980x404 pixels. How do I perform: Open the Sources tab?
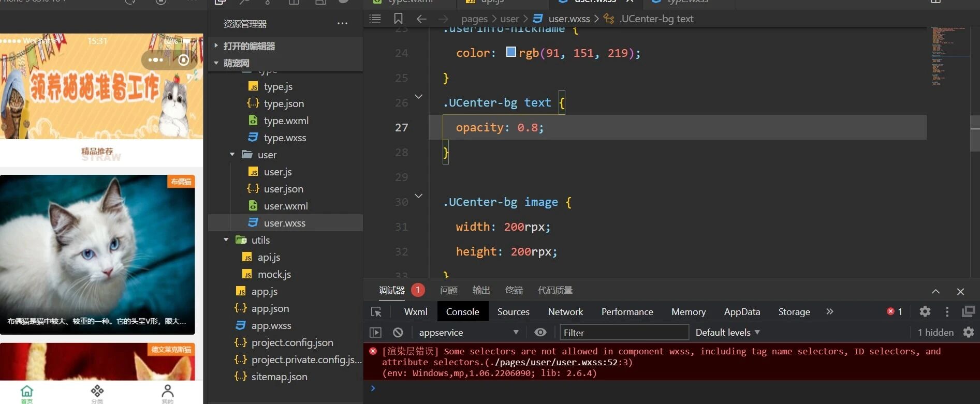click(x=514, y=311)
